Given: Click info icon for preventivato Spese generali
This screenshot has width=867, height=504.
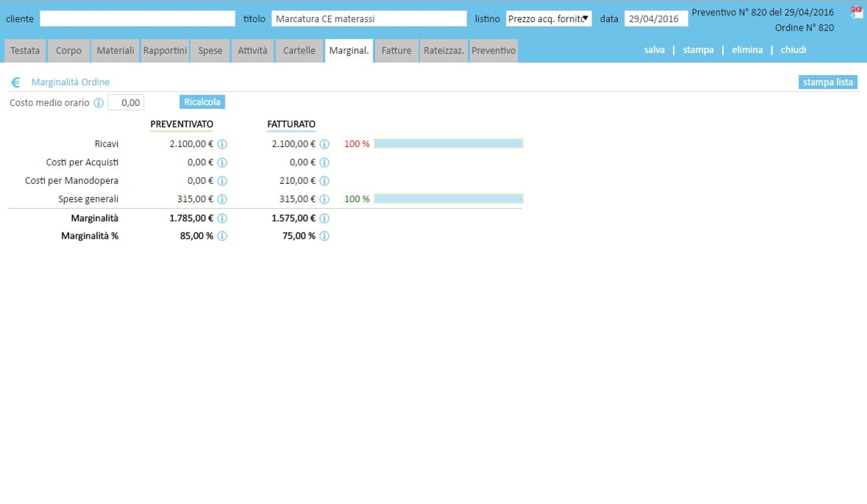Looking at the screenshot, I should pyautogui.click(x=222, y=199).
